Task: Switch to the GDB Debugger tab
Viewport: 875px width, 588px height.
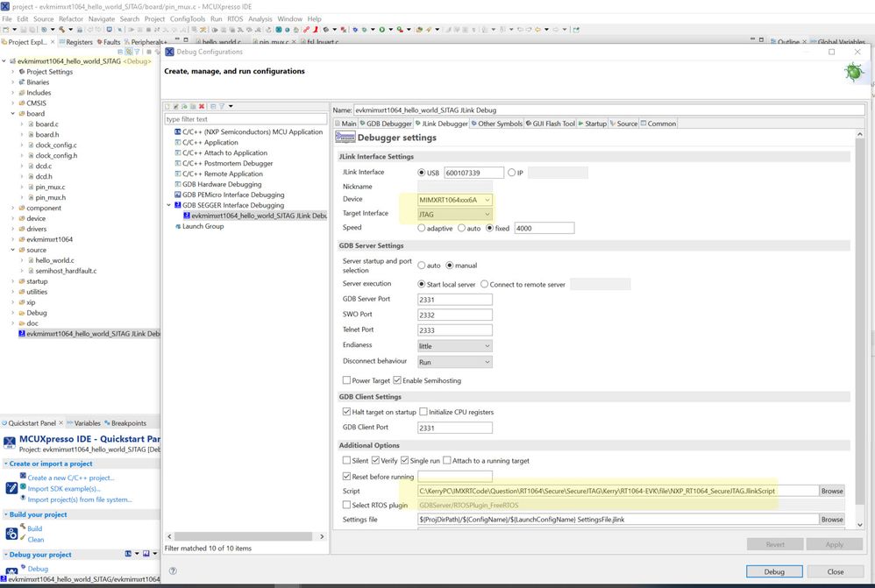Action: point(386,124)
